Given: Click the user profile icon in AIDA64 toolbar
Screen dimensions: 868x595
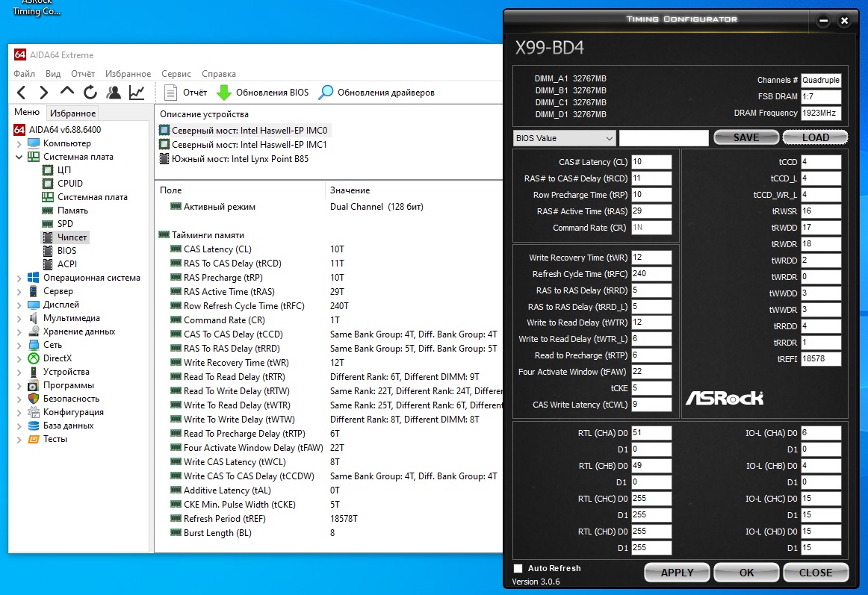Looking at the screenshot, I should 114,93.
